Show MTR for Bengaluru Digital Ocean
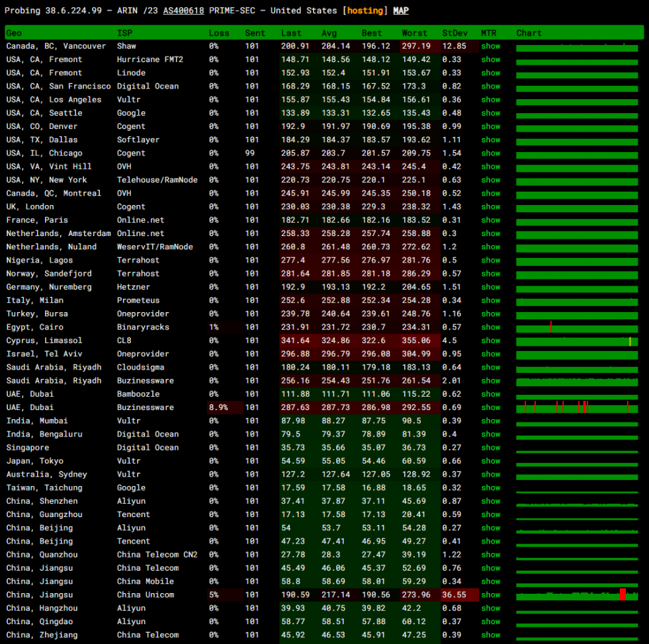The width and height of the screenshot is (649, 644). click(490, 434)
